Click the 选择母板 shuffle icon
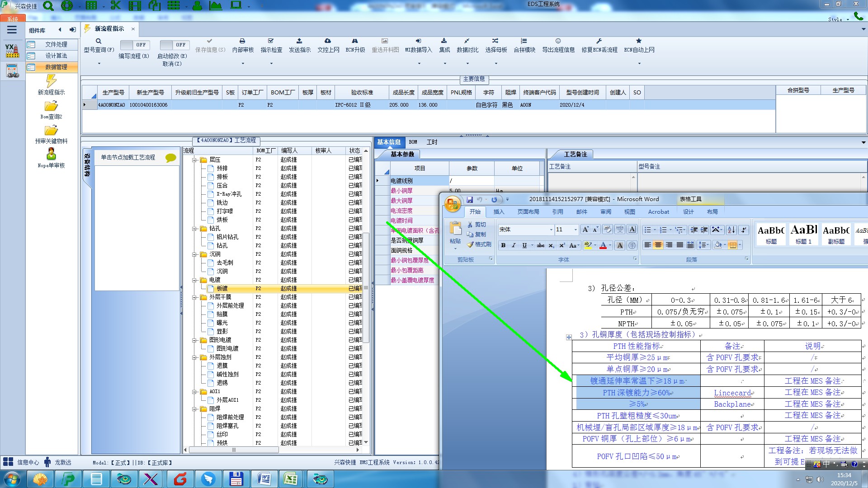Image resolution: width=868 pixels, height=488 pixels. pos(495,41)
